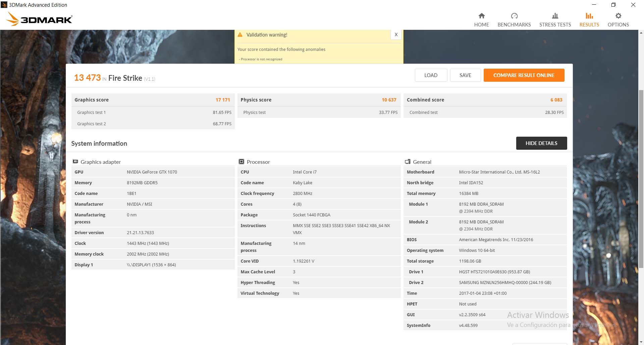Click Combined test 28.30 FPS value
Image resolution: width=644 pixels, height=345 pixels.
(x=554, y=113)
